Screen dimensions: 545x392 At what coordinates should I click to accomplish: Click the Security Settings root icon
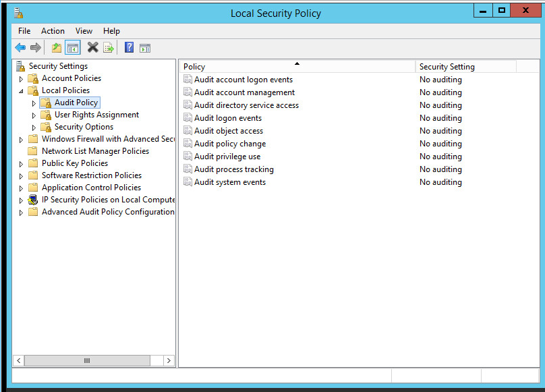pos(20,66)
